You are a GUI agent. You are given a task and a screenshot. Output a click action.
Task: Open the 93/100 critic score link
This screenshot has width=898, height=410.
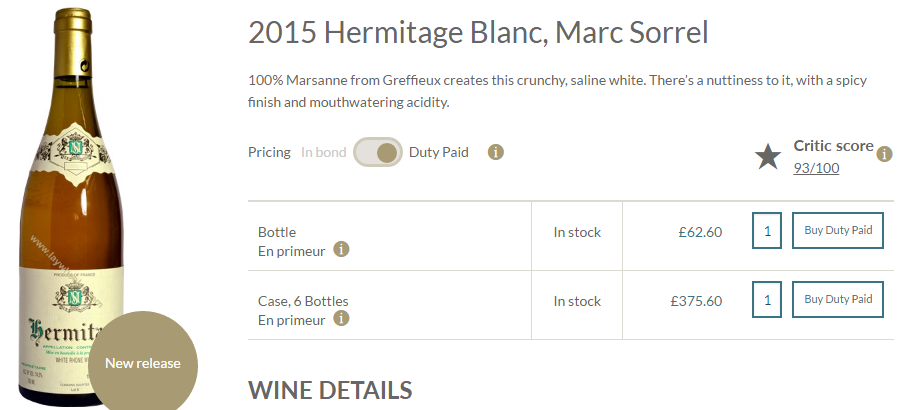coord(816,168)
